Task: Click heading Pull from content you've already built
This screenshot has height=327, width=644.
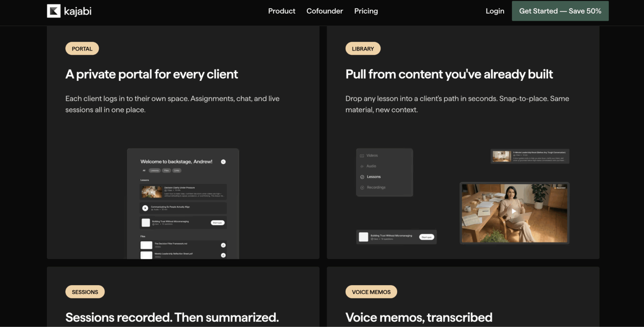Action: (449, 74)
